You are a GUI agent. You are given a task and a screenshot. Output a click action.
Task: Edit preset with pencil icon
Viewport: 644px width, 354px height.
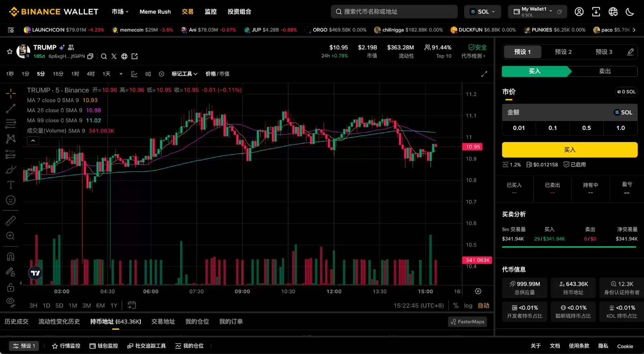pos(630,52)
